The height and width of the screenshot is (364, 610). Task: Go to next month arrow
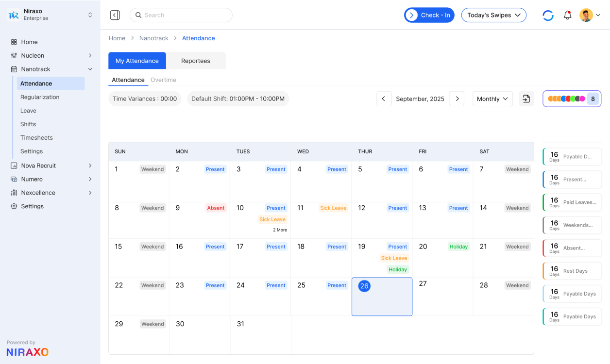(x=457, y=99)
